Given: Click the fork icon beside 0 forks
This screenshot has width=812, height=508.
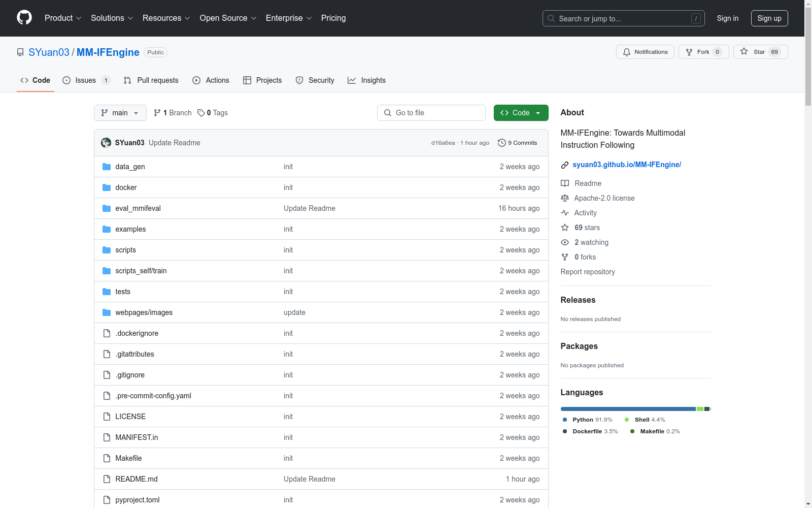Looking at the screenshot, I should point(565,257).
